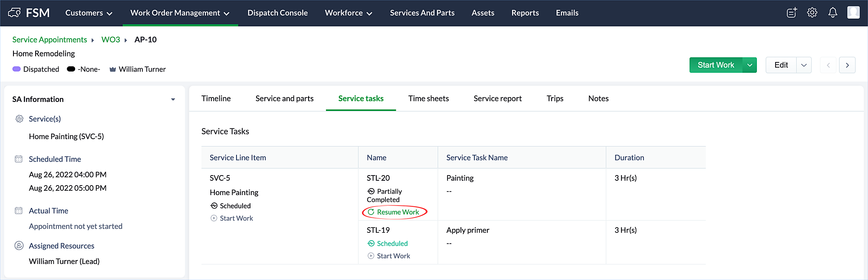The height and width of the screenshot is (280, 868).
Task: Open the Edit button dropdown arrow
Action: (x=804, y=65)
